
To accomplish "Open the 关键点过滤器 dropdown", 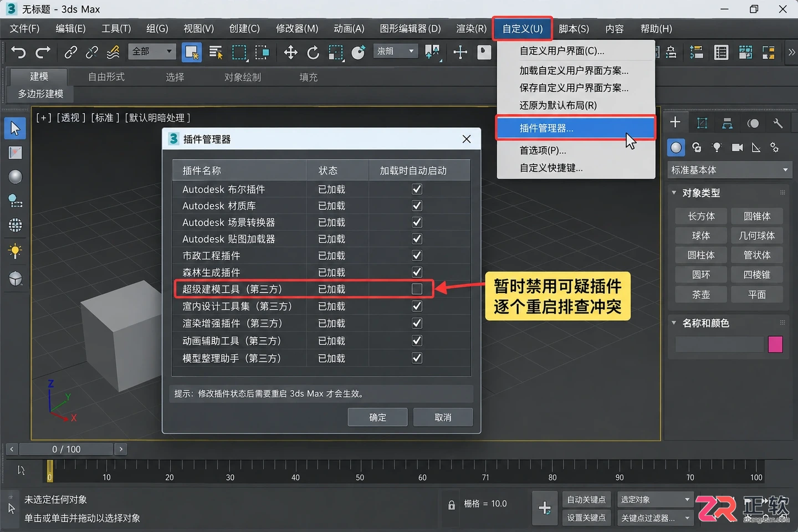I will (655, 518).
